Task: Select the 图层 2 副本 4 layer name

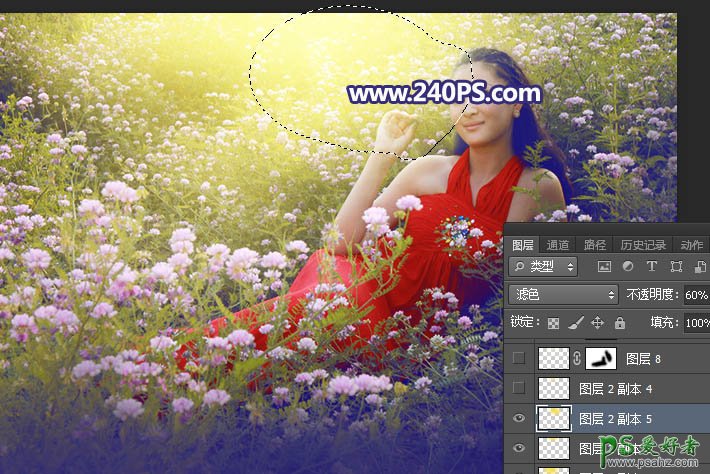Action: [616, 388]
